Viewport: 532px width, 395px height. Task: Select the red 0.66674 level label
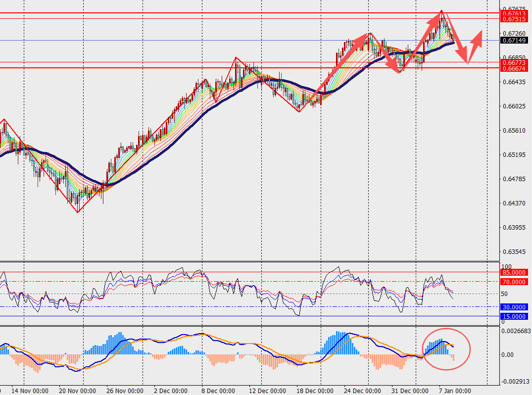(x=514, y=68)
